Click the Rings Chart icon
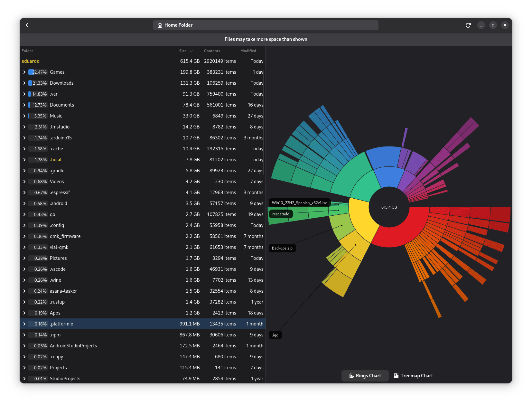The width and height of the screenshot is (532, 405). coord(351,376)
